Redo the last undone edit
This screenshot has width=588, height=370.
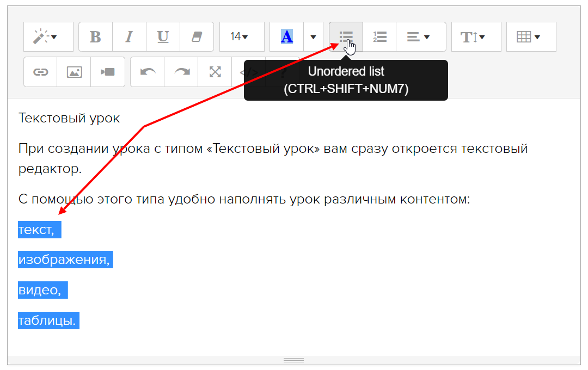click(181, 72)
